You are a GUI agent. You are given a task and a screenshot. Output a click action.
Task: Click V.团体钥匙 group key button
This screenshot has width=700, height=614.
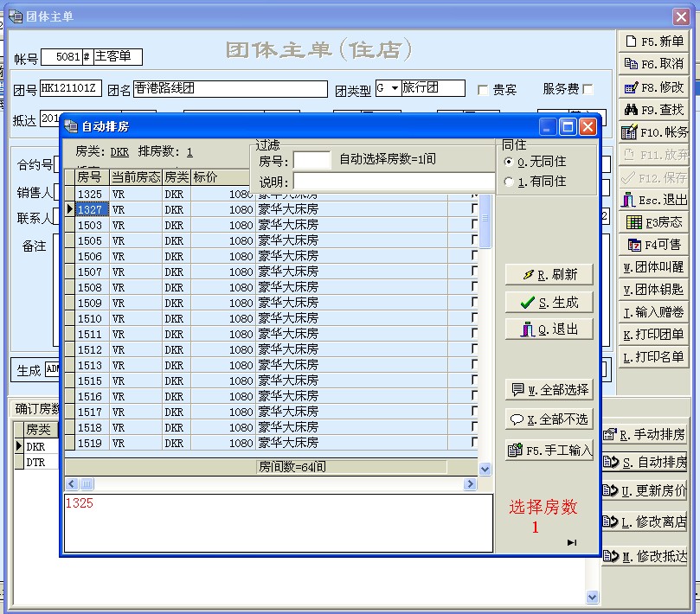pyautogui.click(x=653, y=290)
